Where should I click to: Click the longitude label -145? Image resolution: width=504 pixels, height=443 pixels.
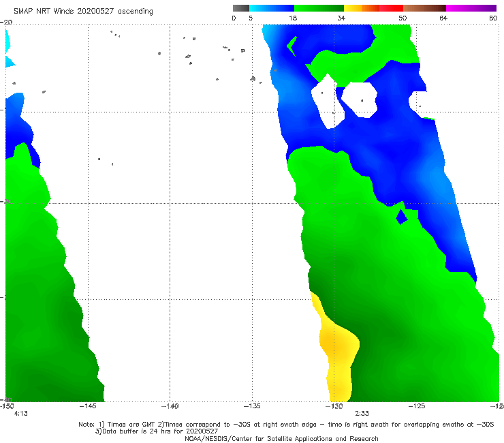[x=88, y=406]
